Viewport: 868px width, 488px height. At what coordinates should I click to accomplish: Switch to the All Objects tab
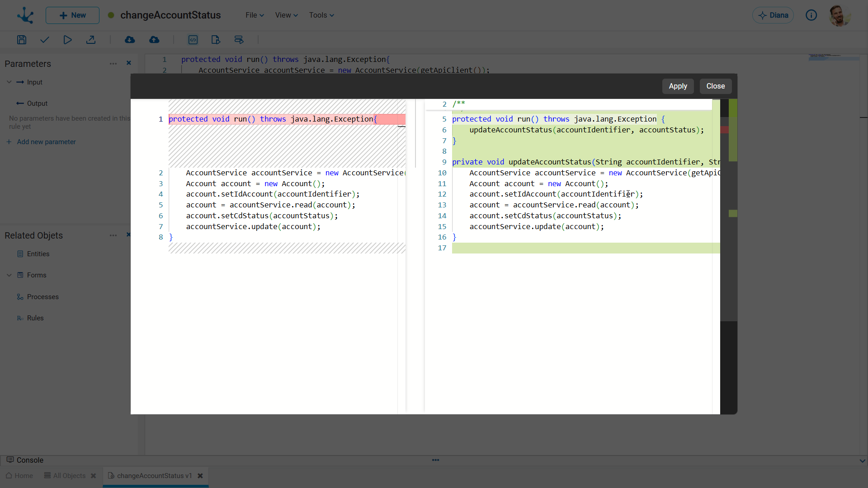[69, 476]
